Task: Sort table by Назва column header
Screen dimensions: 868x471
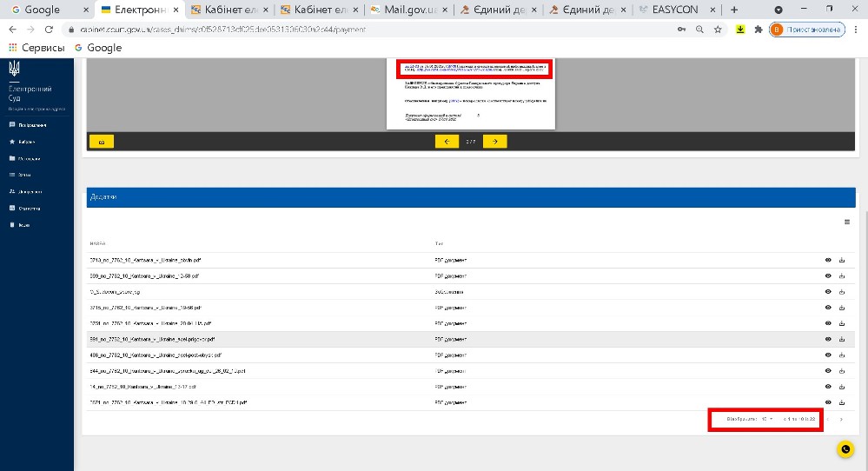Action: point(97,243)
